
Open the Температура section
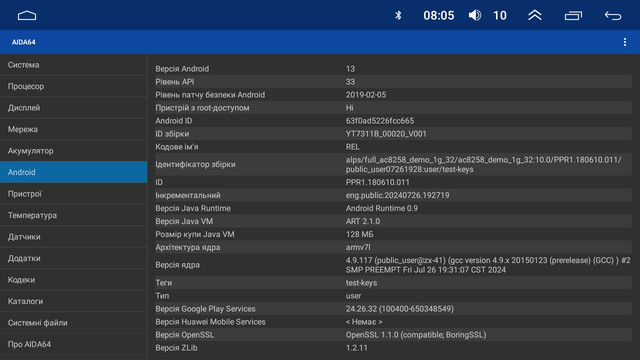pos(73,215)
